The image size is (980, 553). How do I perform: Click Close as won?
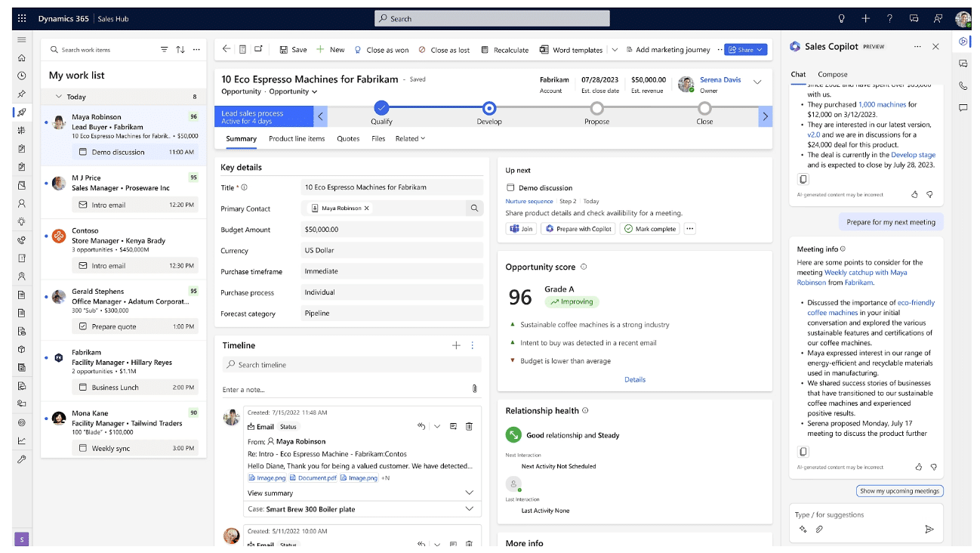[x=381, y=49]
